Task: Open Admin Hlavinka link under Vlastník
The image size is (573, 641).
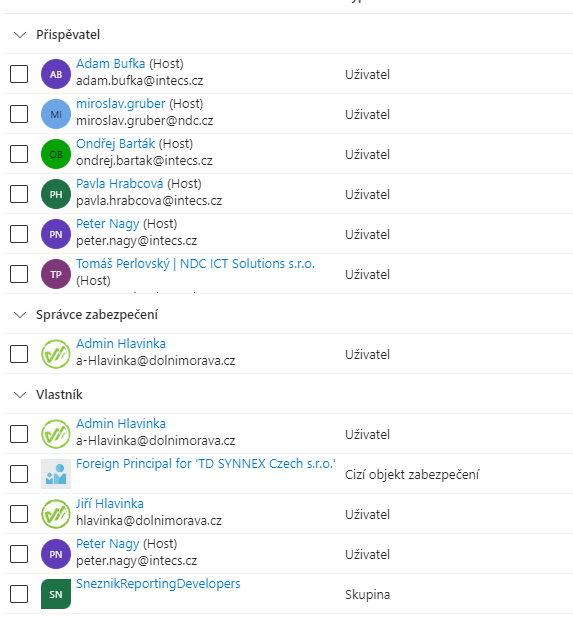Action: click(x=121, y=424)
